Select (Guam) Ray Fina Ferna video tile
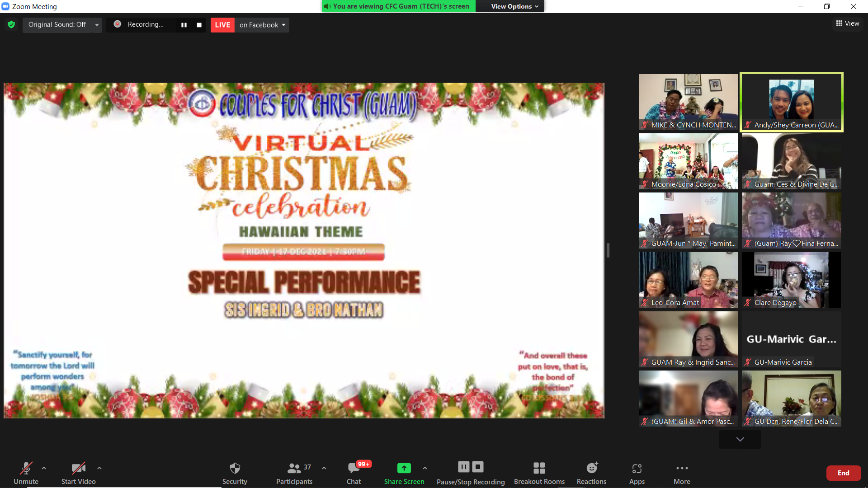The height and width of the screenshot is (488, 868). (x=792, y=221)
